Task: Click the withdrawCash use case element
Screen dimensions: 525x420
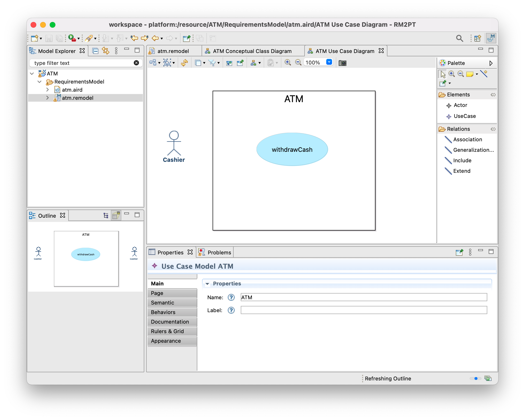Action: point(292,149)
